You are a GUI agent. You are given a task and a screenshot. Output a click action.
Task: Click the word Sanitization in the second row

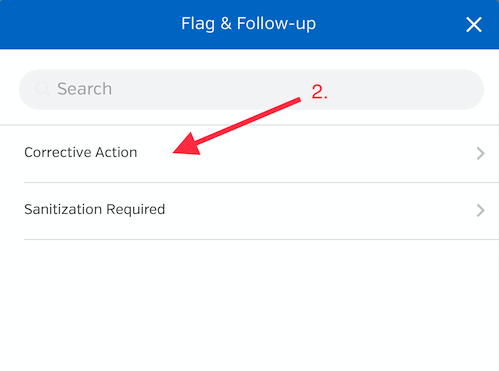(x=63, y=209)
